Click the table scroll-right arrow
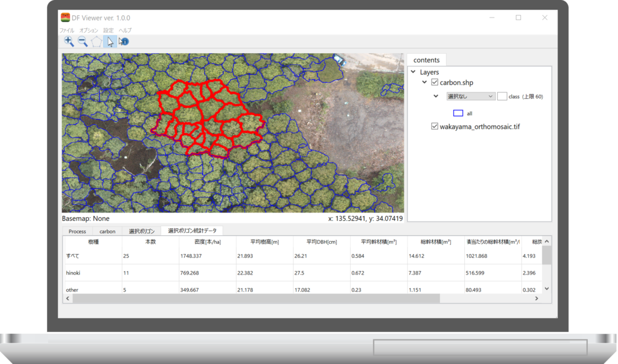This screenshot has width=618, height=364. (x=537, y=299)
